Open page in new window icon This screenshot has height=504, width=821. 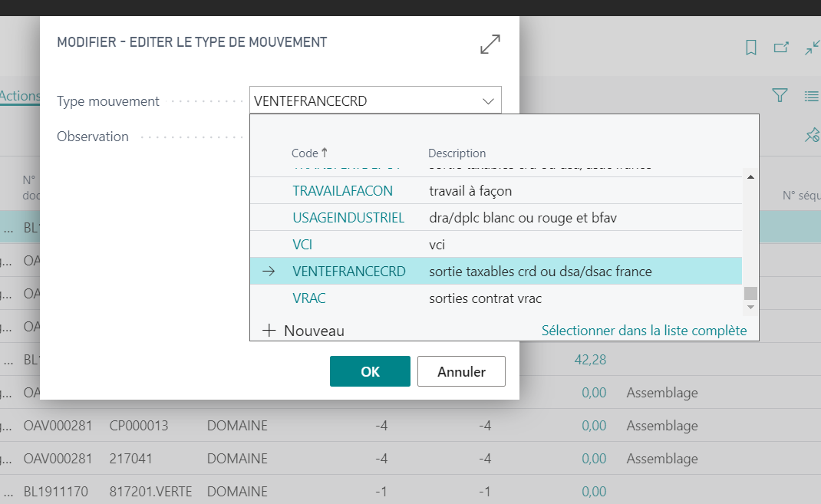(781, 48)
